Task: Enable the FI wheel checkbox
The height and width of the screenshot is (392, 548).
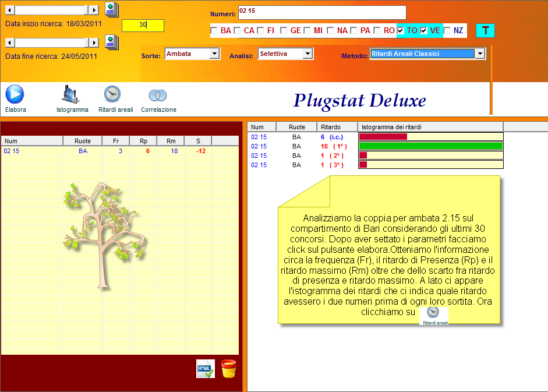Action: (260, 30)
